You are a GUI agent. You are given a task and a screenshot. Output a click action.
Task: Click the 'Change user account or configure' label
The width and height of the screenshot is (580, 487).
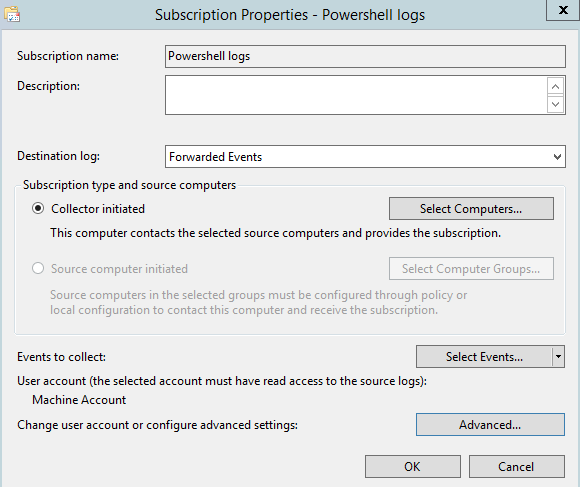pos(158,425)
